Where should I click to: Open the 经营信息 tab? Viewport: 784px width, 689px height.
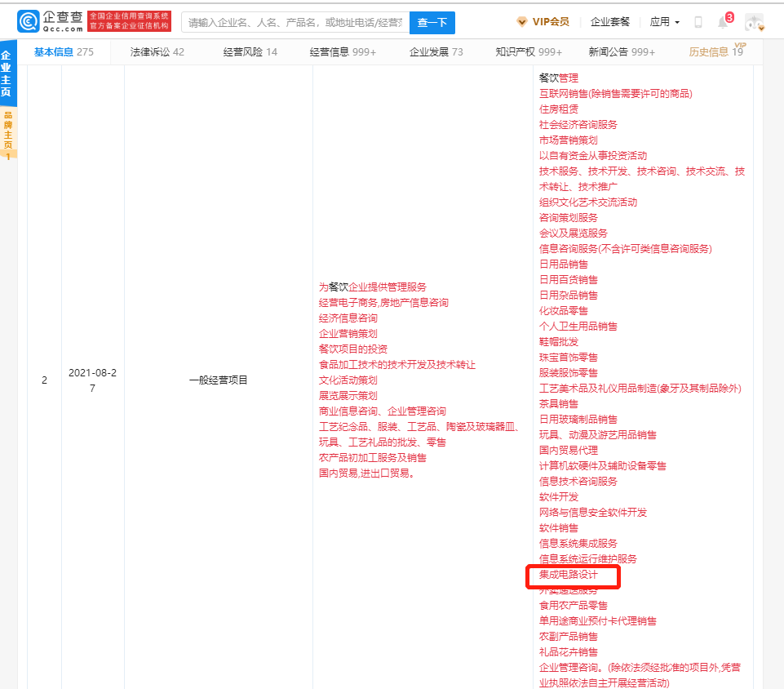[343, 52]
